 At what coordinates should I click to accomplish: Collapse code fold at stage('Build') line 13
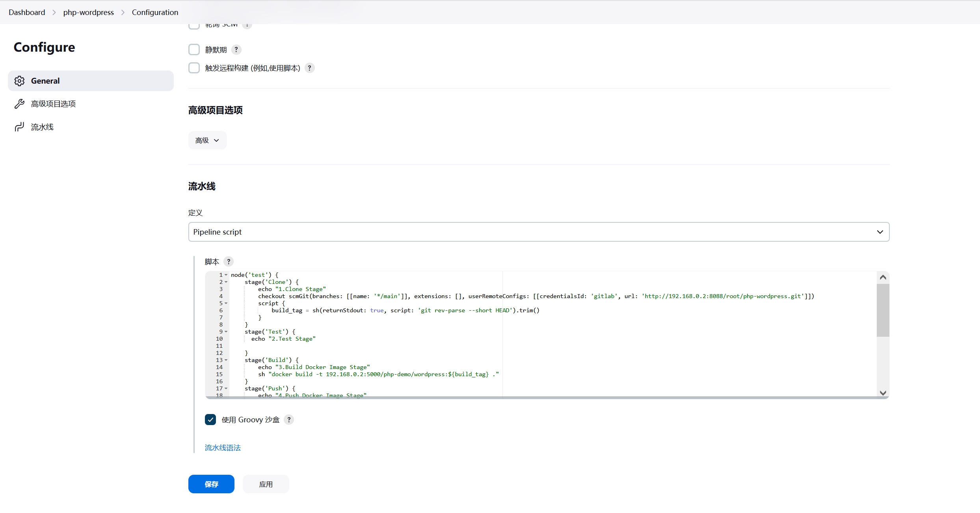click(x=226, y=360)
